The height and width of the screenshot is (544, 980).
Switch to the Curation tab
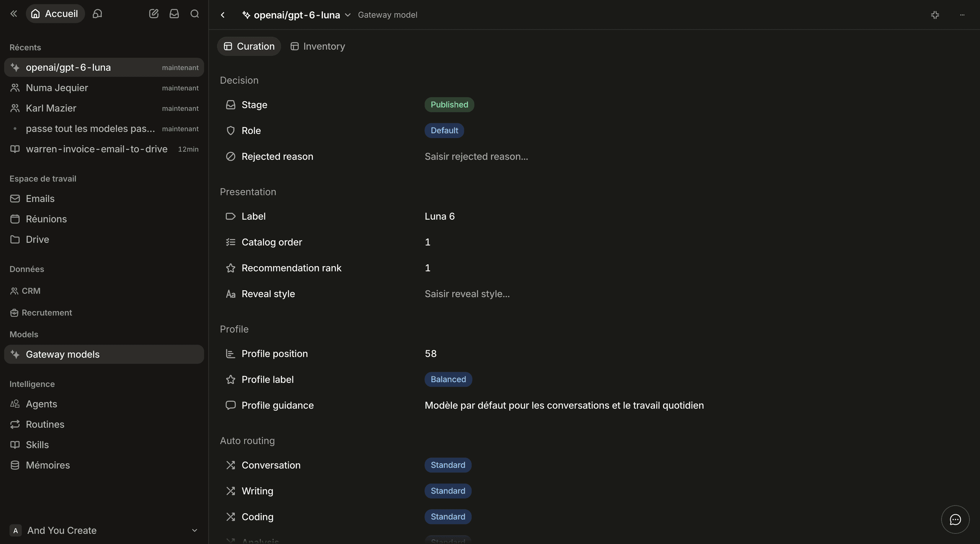coord(249,46)
